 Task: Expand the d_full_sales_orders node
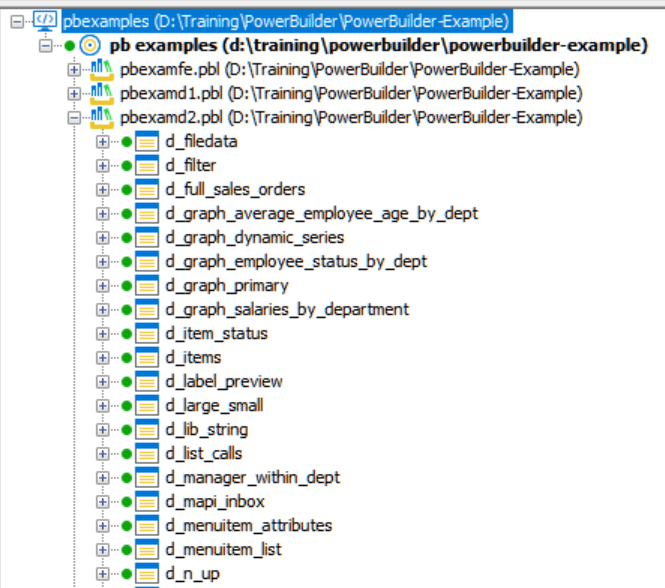tap(102, 190)
